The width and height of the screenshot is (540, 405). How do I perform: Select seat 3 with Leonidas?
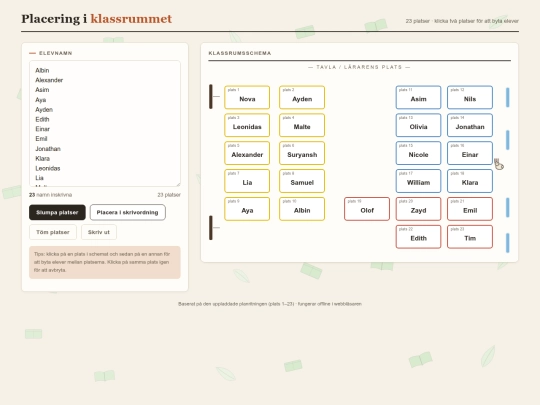point(247,125)
